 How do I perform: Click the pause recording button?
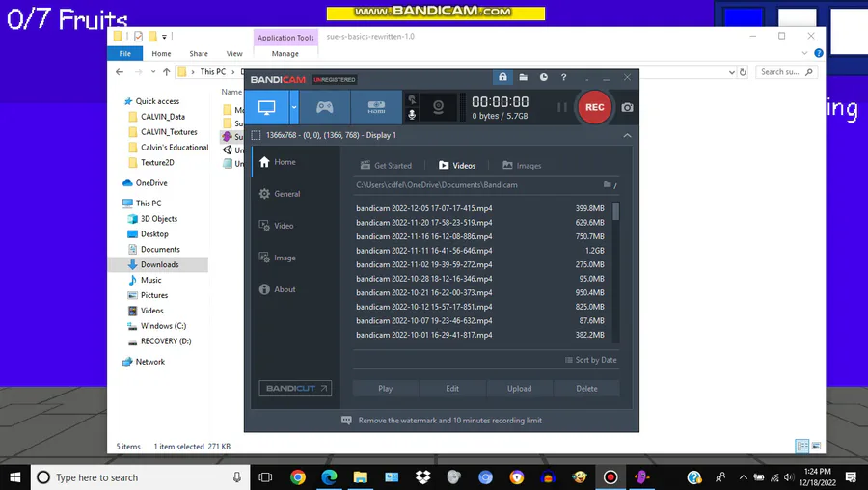click(x=562, y=107)
